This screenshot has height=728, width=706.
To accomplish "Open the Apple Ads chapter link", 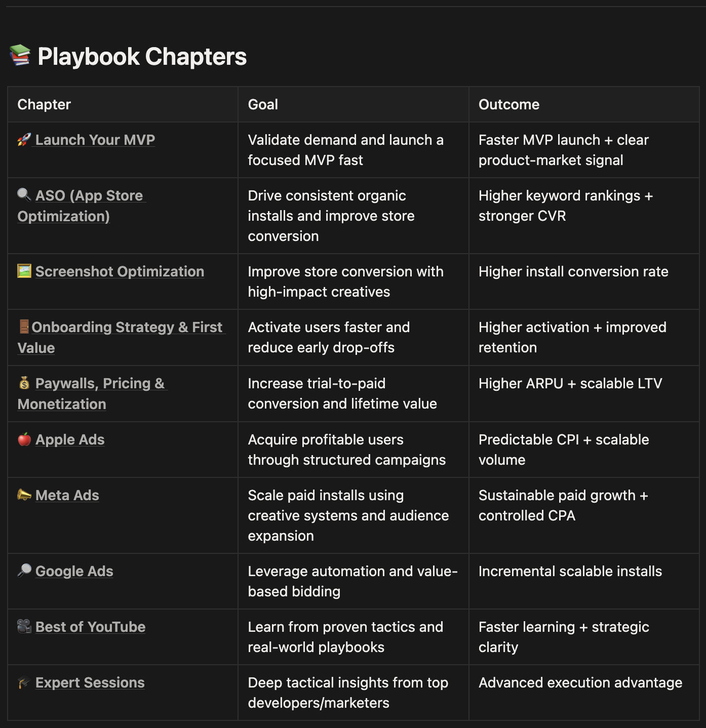I will coord(70,439).
